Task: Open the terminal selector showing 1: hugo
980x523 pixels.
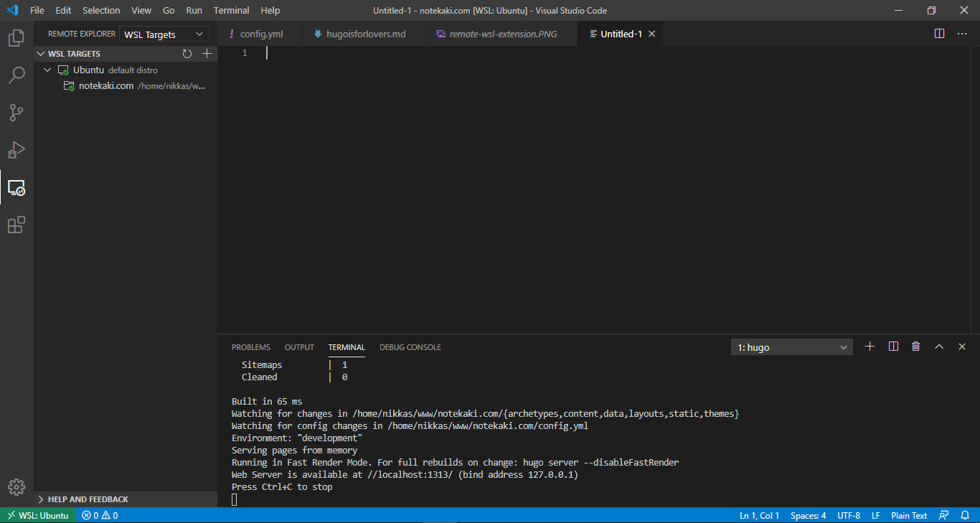Action: tap(791, 347)
